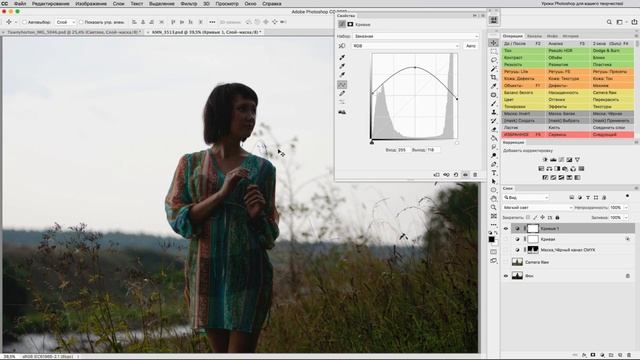640x360 pixels.
Task: Enable Показать упр. элем. checkbox
Action: click(81, 22)
